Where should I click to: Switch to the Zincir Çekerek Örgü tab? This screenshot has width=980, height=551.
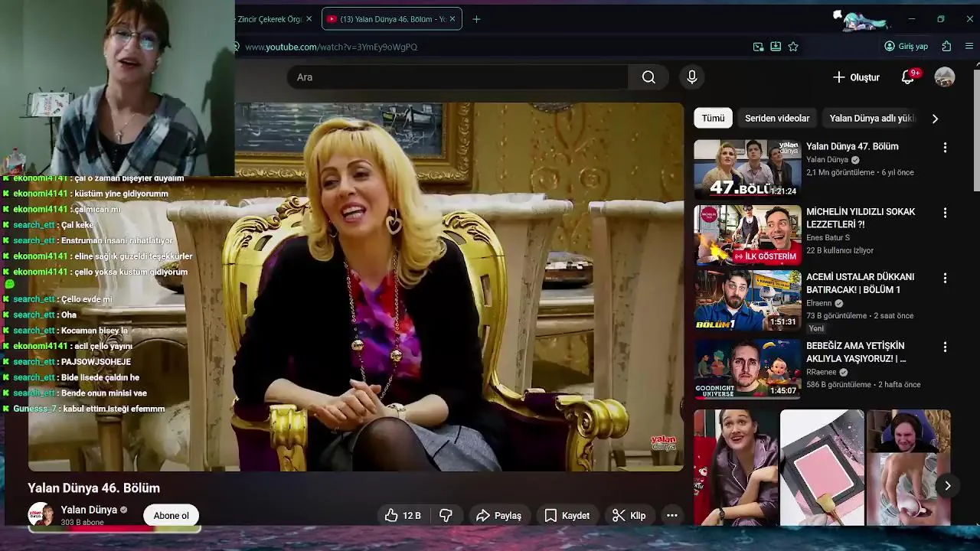[269, 19]
